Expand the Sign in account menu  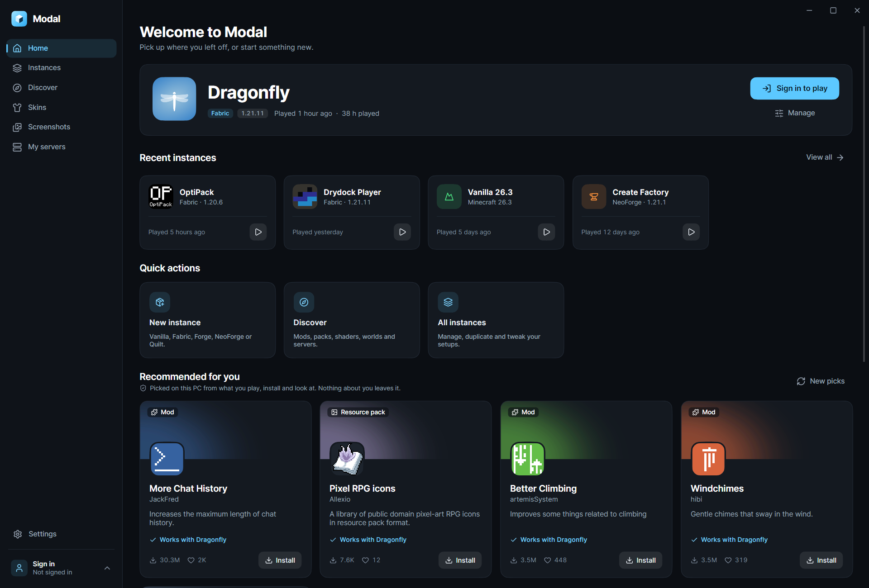tap(107, 568)
